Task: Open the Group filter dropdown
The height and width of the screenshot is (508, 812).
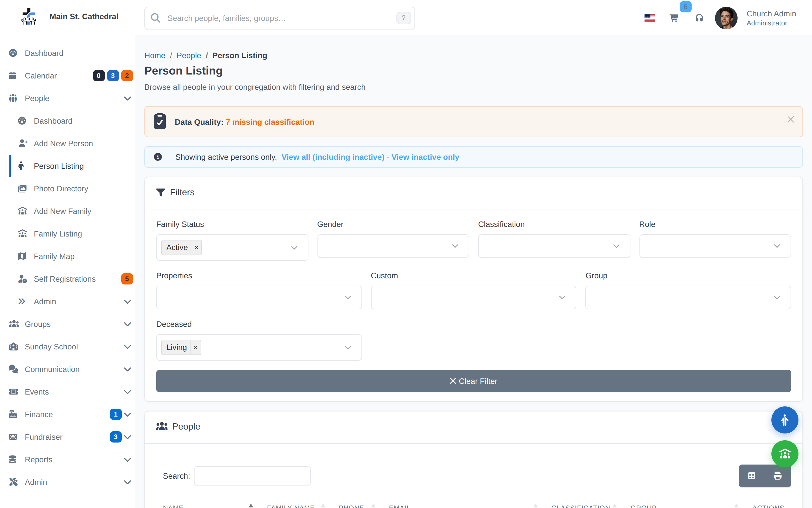Action: pyautogui.click(x=688, y=297)
